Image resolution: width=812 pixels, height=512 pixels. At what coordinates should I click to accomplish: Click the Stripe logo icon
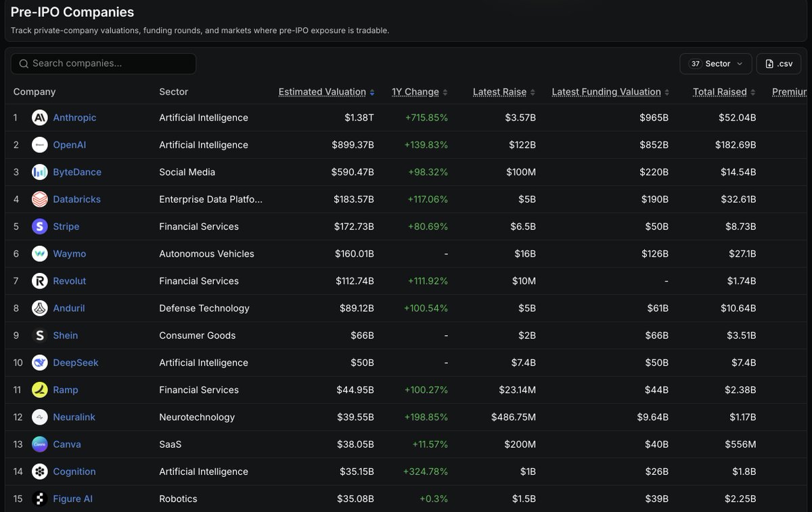click(x=40, y=226)
